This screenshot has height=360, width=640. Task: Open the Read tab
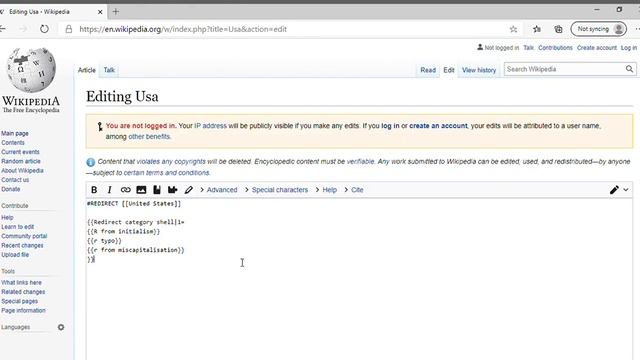pos(428,70)
